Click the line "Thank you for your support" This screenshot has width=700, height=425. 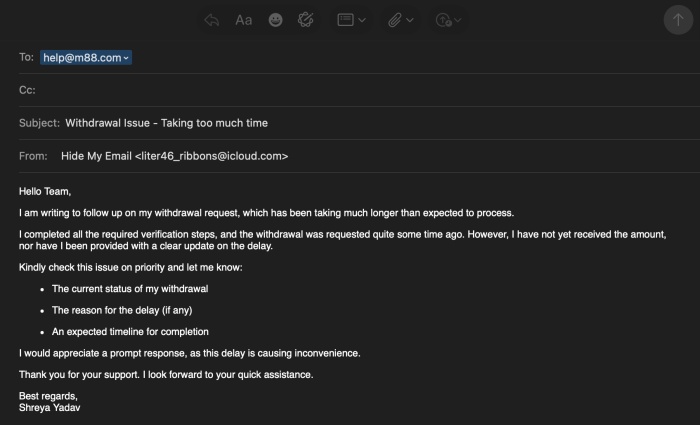tap(166, 375)
